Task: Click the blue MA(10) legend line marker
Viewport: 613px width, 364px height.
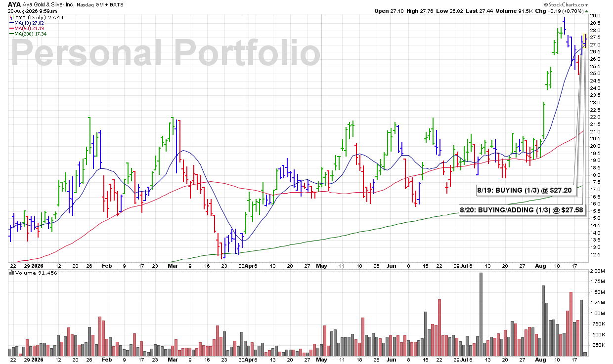Action: coord(11,22)
